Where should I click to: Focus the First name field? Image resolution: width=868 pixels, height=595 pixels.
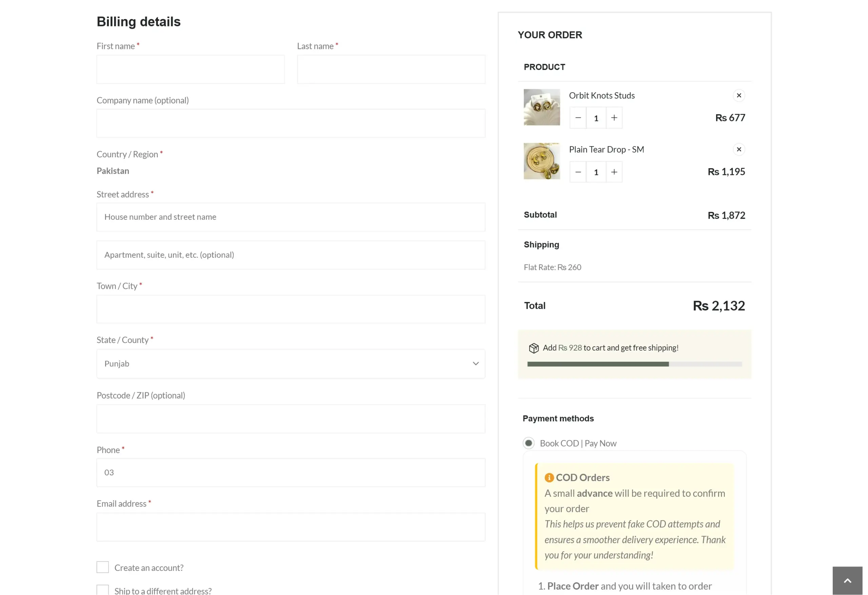click(x=191, y=70)
